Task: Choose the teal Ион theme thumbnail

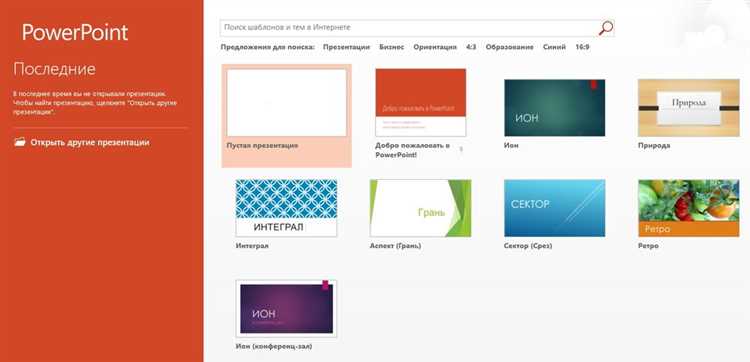Action: click(x=554, y=108)
